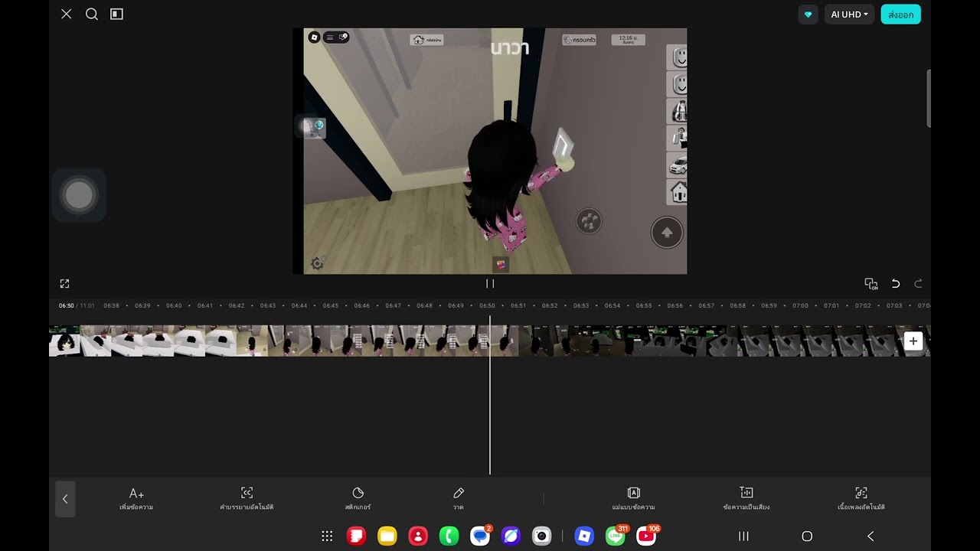The width and height of the screenshot is (980, 551).
Task: Open the สติกเกอร์ stickers tool
Action: click(358, 499)
